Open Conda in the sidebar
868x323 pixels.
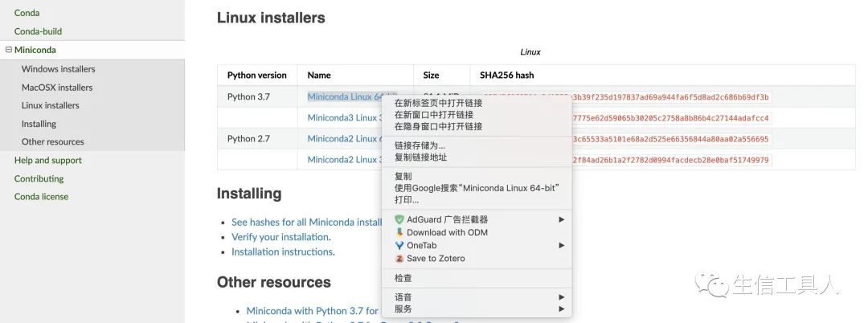point(27,13)
